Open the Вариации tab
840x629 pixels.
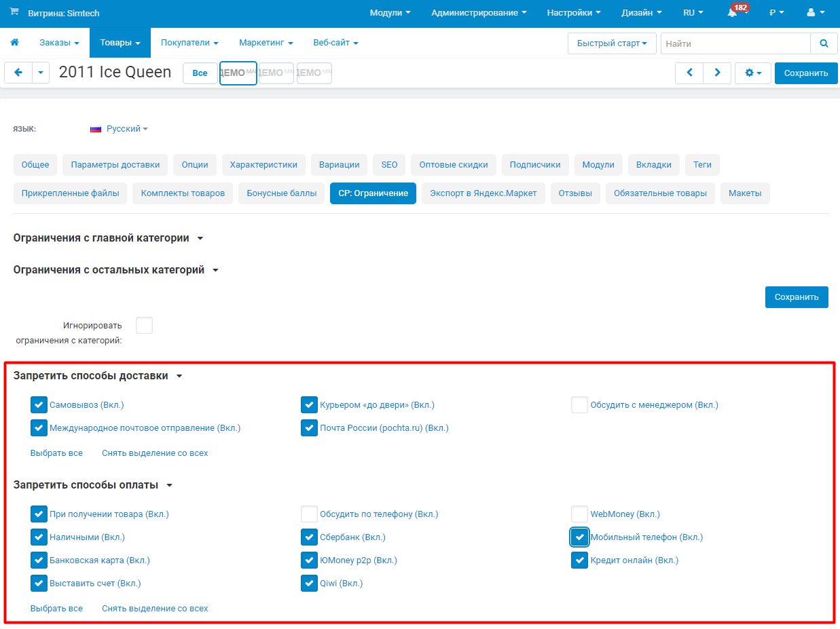[340, 164]
